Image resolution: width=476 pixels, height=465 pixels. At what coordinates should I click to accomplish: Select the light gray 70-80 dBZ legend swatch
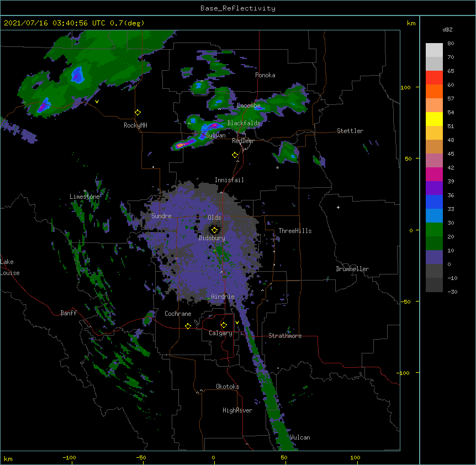[x=434, y=50]
